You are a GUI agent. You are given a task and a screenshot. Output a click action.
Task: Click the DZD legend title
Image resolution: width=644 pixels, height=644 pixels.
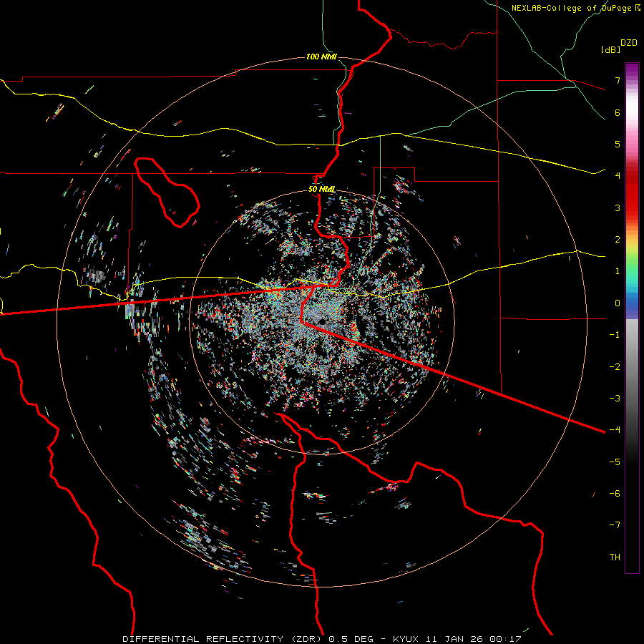[x=629, y=43]
